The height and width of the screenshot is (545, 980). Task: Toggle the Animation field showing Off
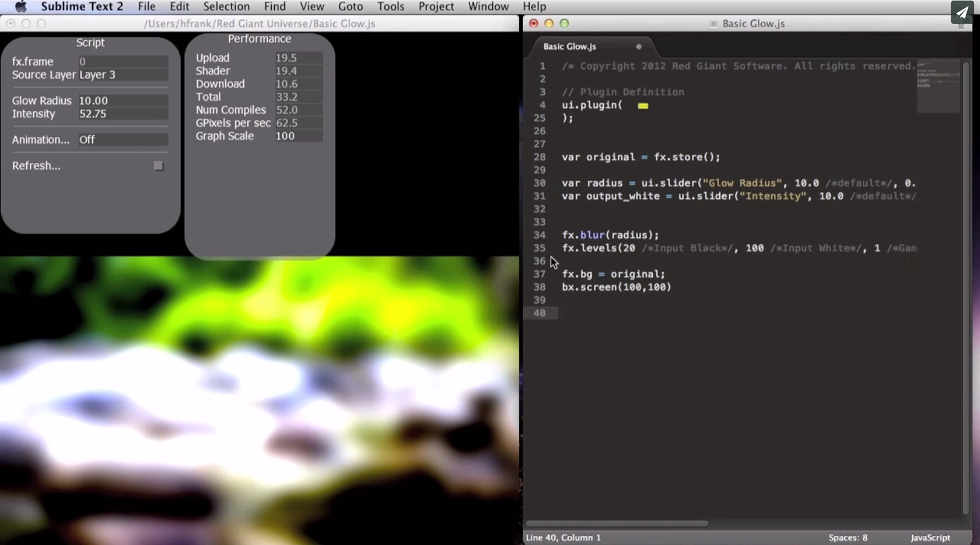pyautogui.click(x=123, y=140)
